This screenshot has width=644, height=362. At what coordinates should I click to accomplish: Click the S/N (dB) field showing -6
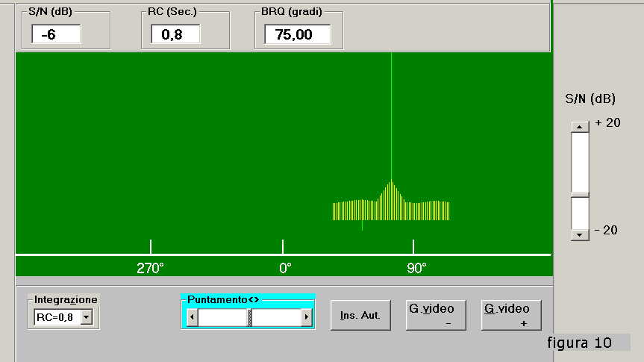(56, 34)
